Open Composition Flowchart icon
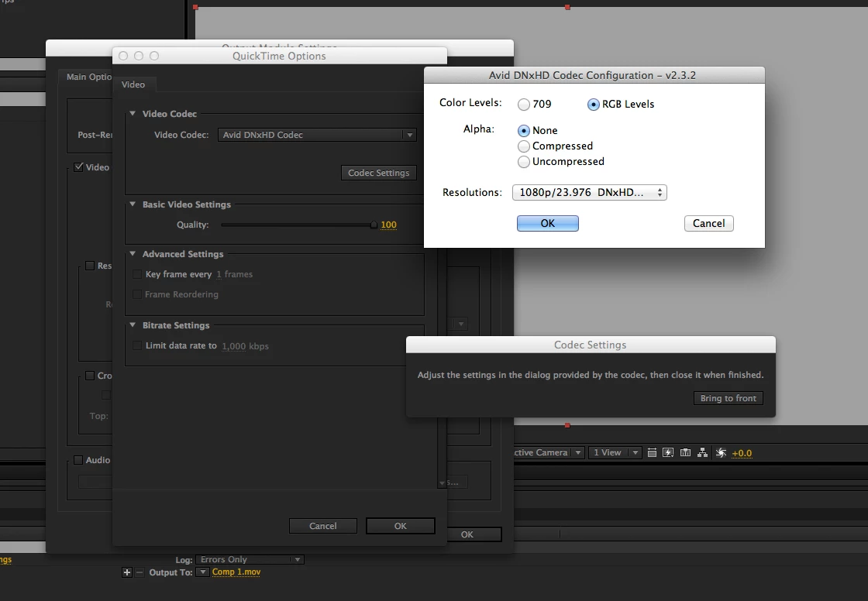This screenshot has width=868, height=601. point(702,453)
